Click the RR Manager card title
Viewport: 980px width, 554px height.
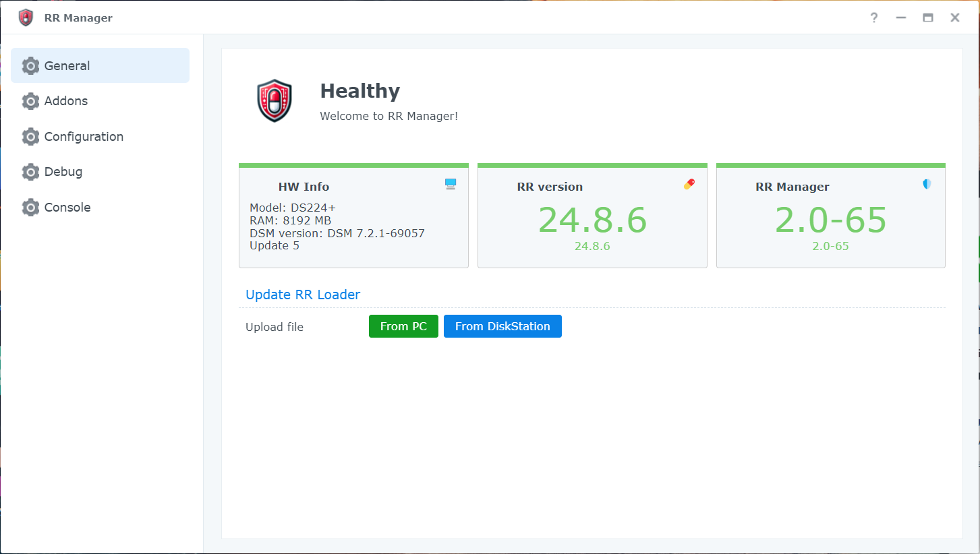tap(792, 187)
